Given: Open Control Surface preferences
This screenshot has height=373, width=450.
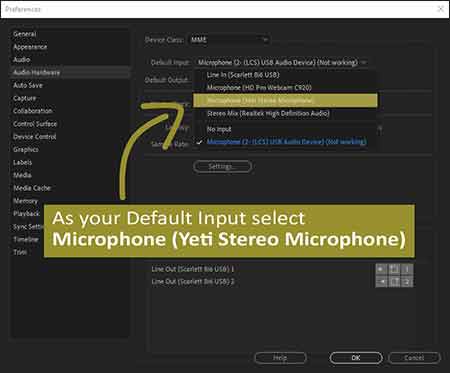Looking at the screenshot, I should [x=35, y=124].
